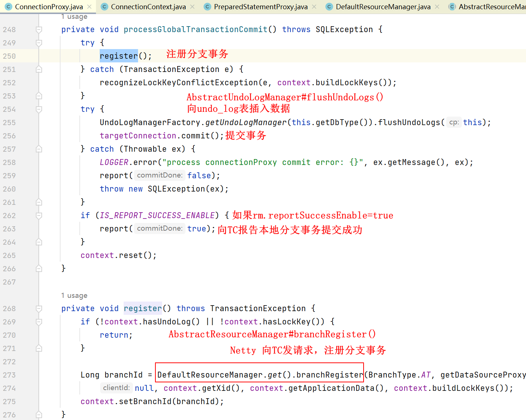
Task: Click line number 256 in the gutter
Action: (10, 136)
